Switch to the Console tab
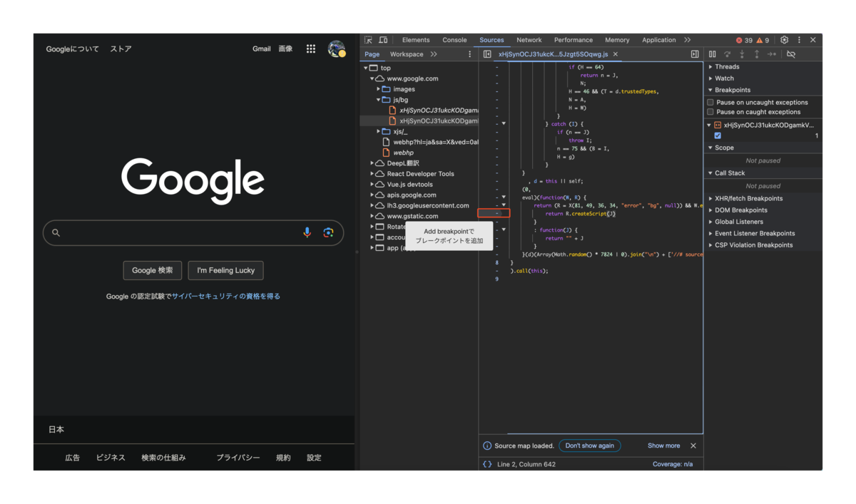Screen dimensions: 856x504 pos(454,40)
